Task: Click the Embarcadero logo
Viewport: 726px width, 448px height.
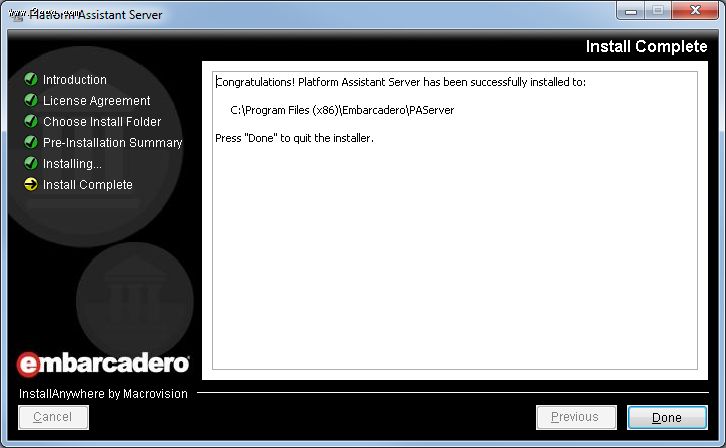Action: click(103, 364)
